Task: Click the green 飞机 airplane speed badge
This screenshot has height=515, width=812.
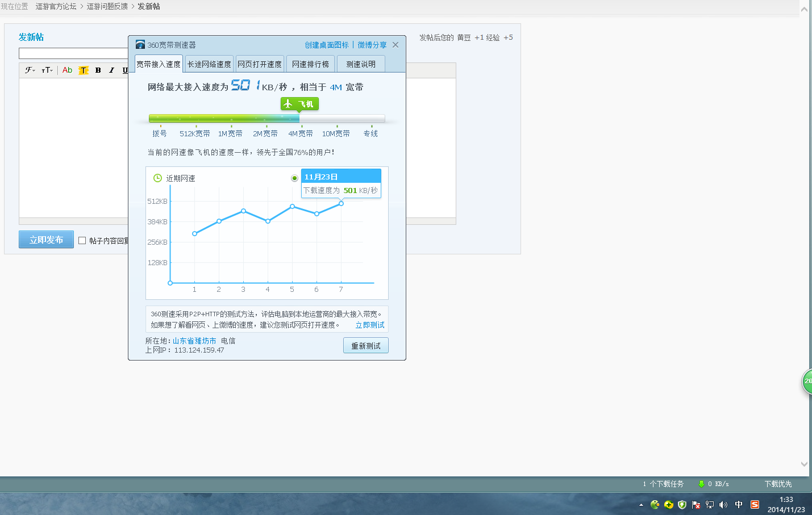Action: coord(299,104)
